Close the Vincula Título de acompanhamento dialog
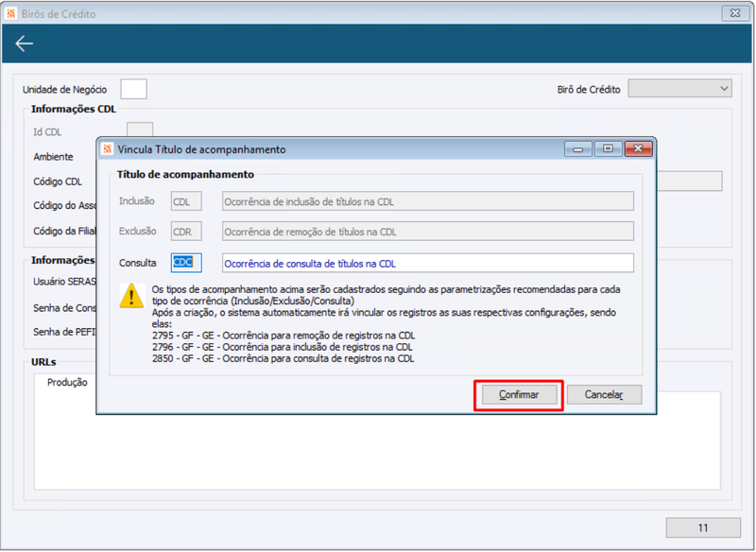 pos(639,149)
